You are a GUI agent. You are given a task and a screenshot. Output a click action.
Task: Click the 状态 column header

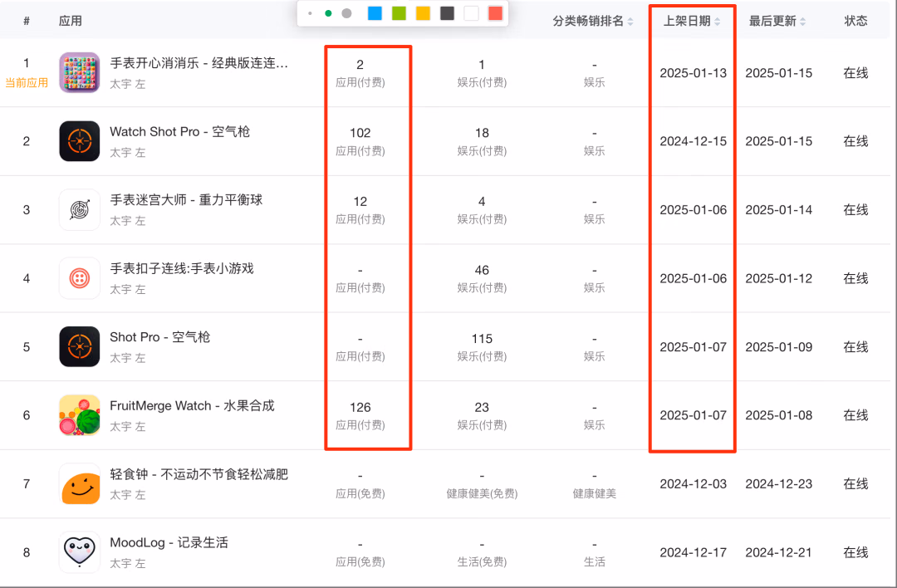click(855, 21)
